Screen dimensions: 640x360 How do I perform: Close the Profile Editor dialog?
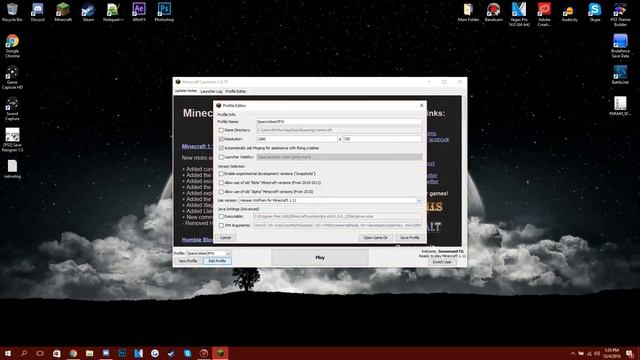point(422,106)
